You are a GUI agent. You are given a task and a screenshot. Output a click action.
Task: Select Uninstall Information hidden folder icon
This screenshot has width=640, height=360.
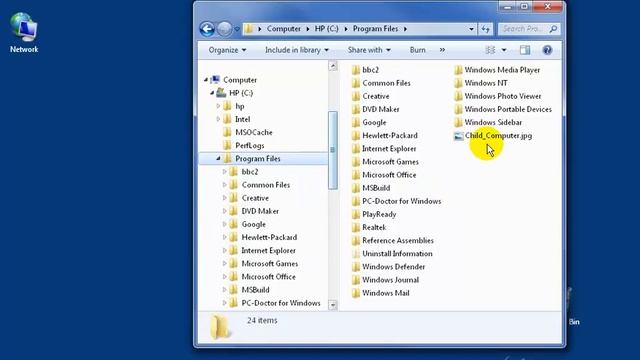(x=356, y=253)
